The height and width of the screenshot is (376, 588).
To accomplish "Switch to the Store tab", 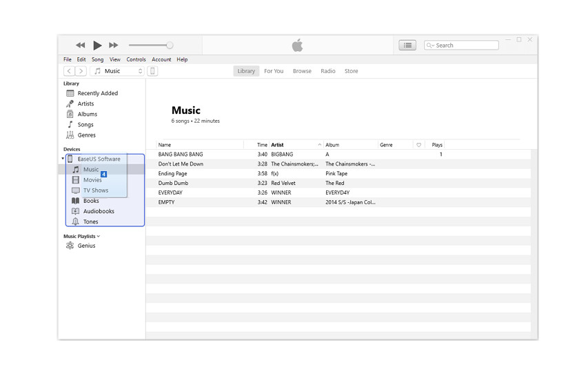I will click(x=351, y=71).
